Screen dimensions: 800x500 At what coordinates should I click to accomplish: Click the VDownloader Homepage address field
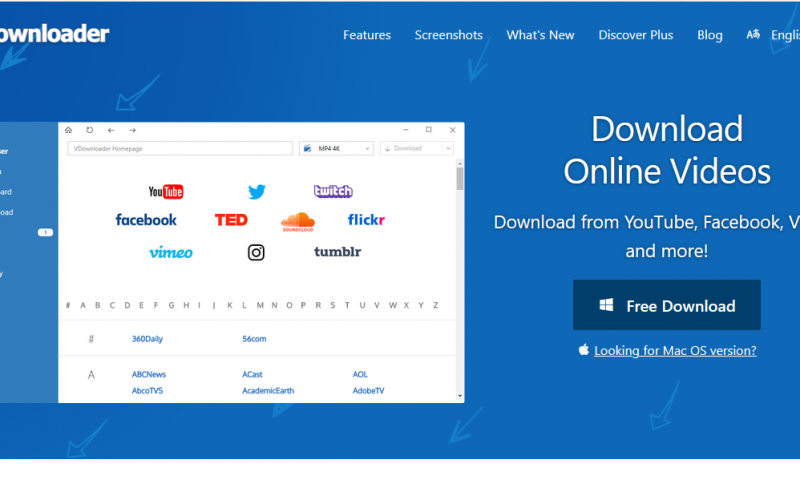pos(180,148)
